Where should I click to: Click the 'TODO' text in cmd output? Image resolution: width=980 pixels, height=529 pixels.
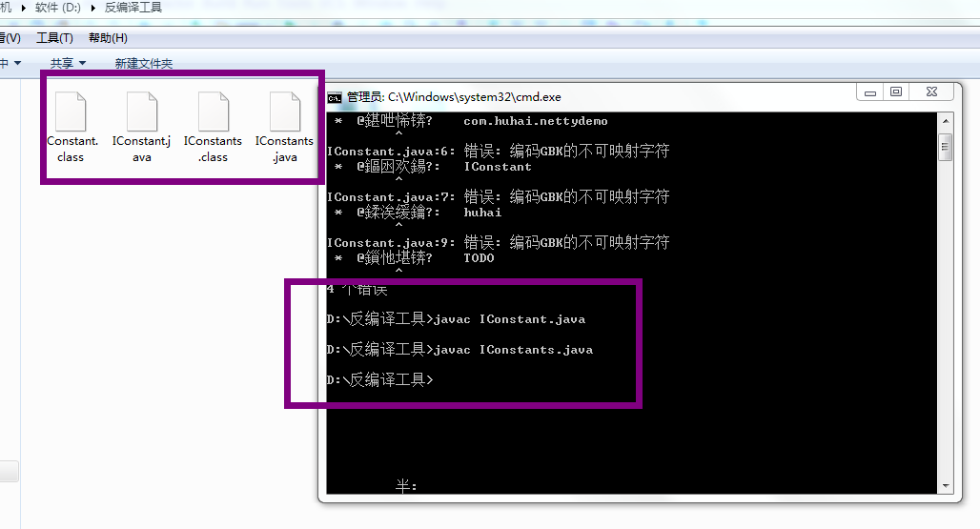pos(479,258)
